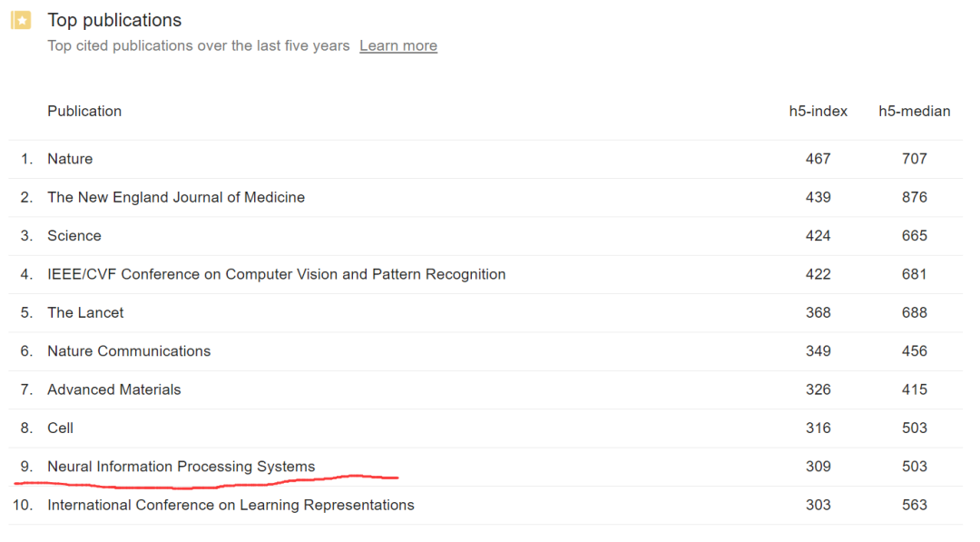
Task: Click the h5-median column header
Action: 914,111
